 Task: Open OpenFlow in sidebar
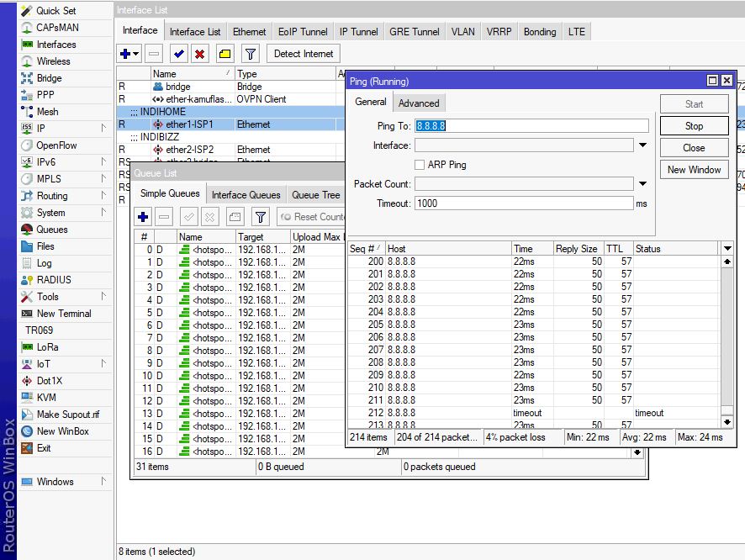coord(56,145)
